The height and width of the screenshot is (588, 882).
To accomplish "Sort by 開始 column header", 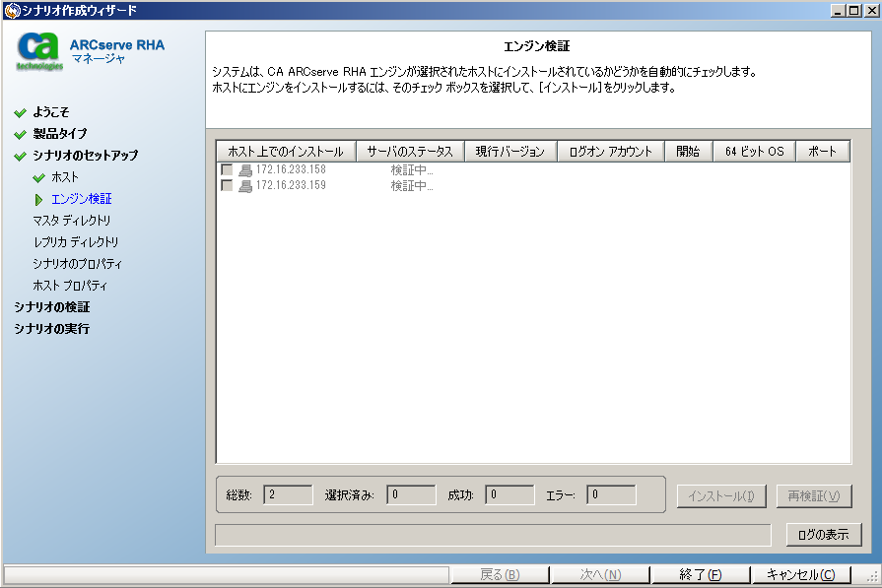I will tap(688, 152).
